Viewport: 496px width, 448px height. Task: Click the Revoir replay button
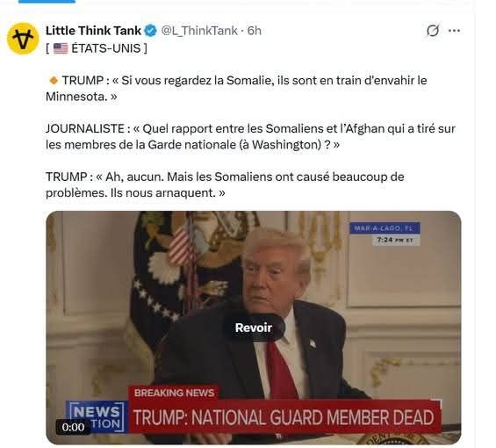[254, 328]
